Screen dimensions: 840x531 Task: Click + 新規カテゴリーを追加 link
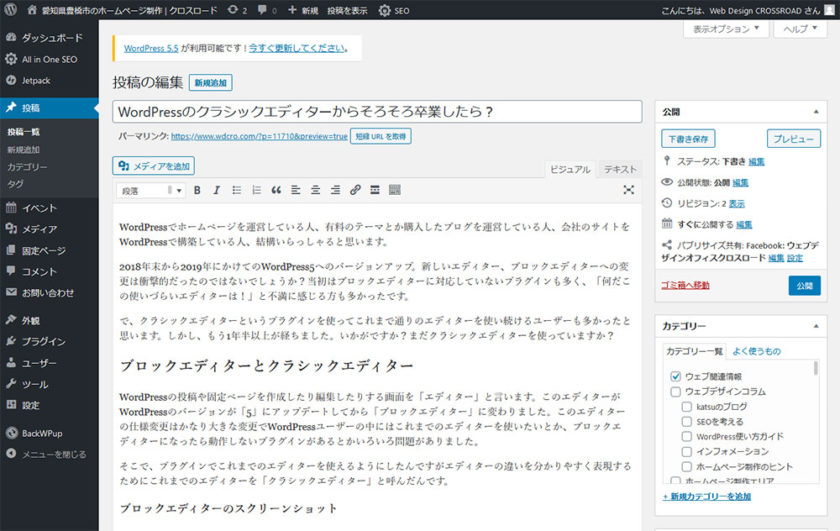coord(707,497)
